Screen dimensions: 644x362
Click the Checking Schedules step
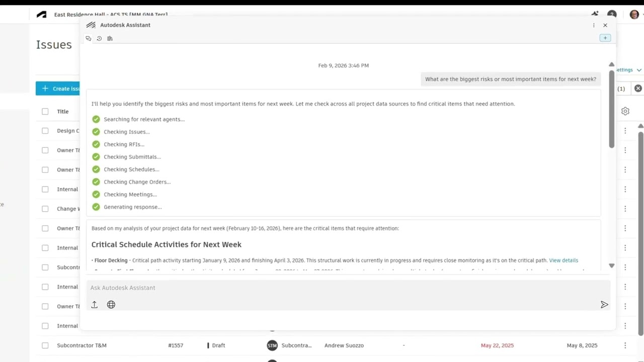131,169
